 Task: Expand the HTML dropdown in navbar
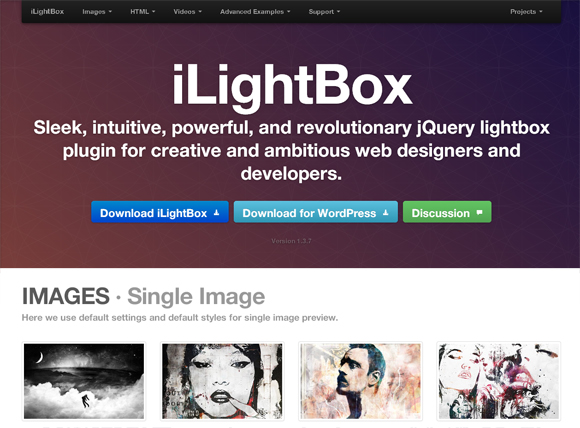click(x=142, y=12)
